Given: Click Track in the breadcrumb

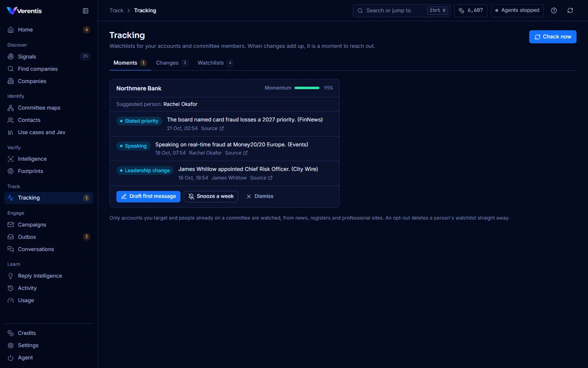Looking at the screenshot, I should 116,11.
